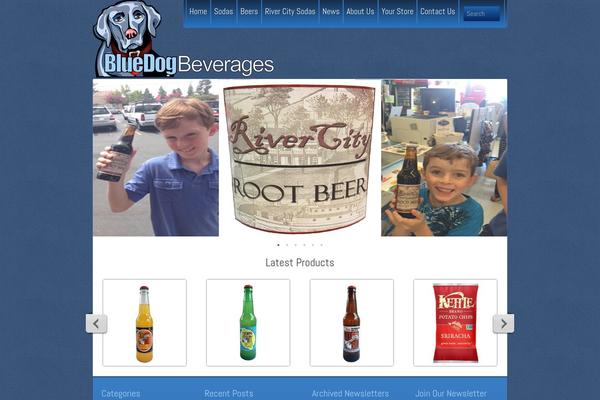The height and width of the screenshot is (400, 600).
Task: Go to Your Store page
Action: (x=397, y=11)
